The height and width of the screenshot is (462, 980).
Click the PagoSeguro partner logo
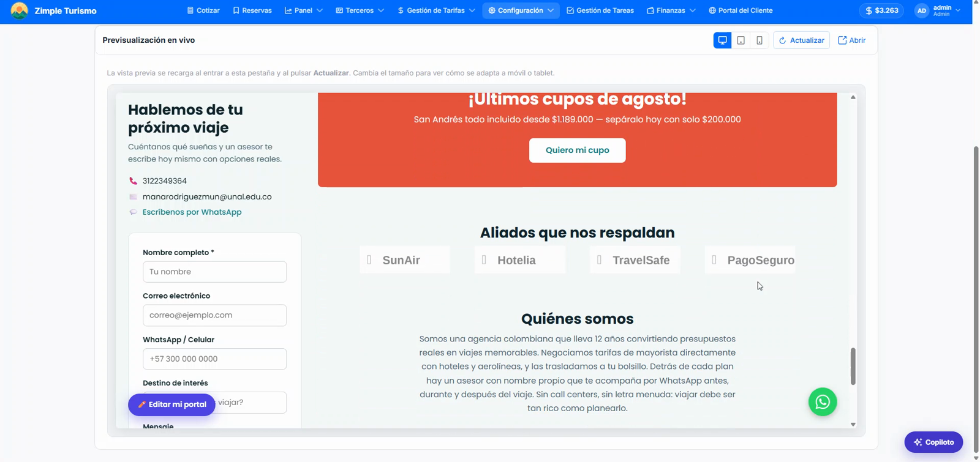click(x=750, y=260)
